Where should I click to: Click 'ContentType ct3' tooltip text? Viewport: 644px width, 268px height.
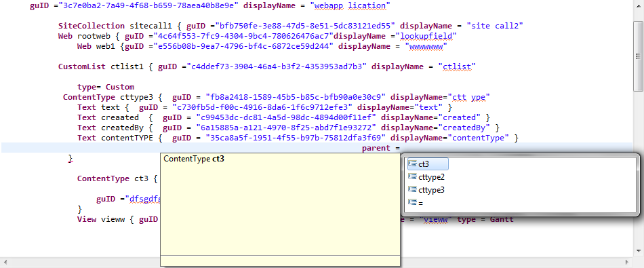tap(194, 159)
